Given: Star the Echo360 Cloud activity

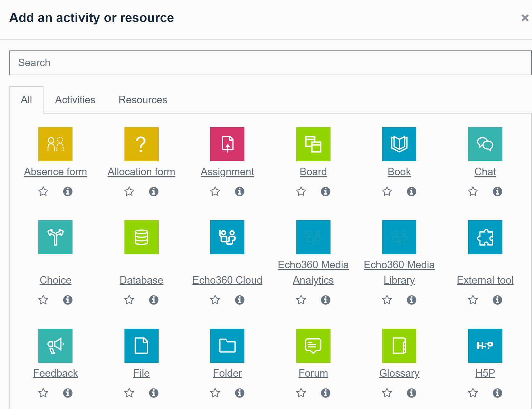Looking at the screenshot, I should [x=215, y=300].
